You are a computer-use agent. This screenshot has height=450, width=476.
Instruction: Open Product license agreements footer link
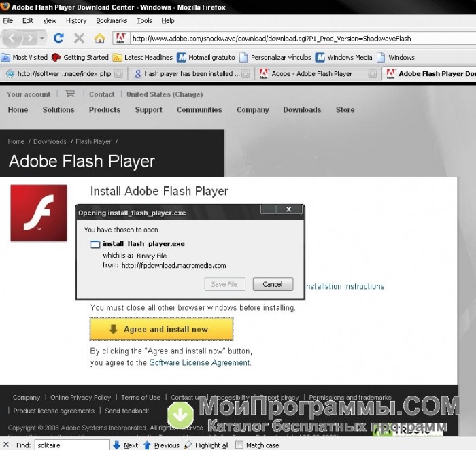click(x=54, y=411)
